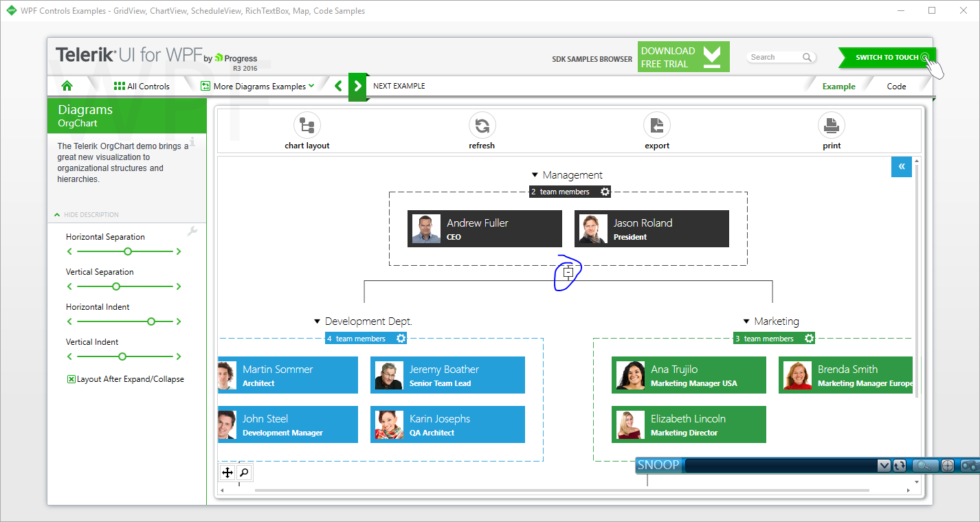
Task: Collapse the Management group triangle
Action: tap(535, 175)
